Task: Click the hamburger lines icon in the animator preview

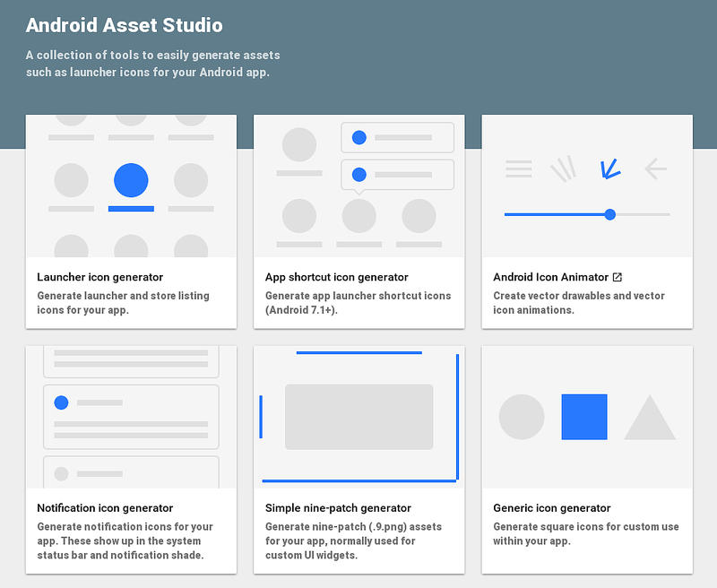Action: [518, 167]
